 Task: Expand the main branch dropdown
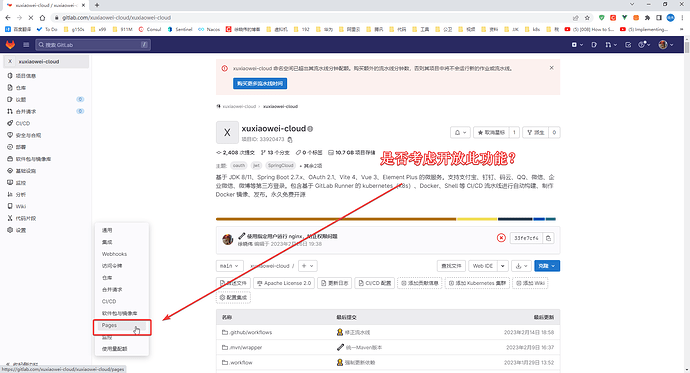(229, 266)
